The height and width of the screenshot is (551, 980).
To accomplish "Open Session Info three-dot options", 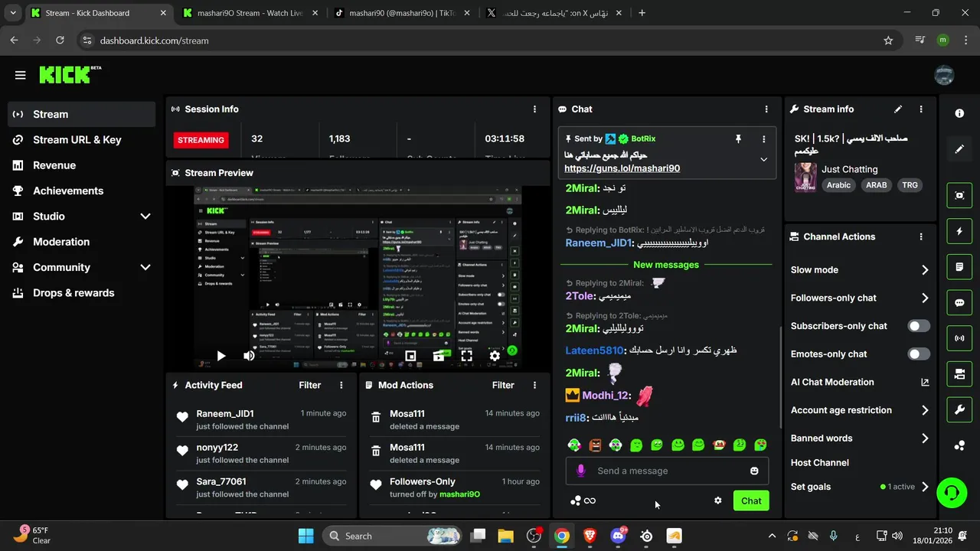I will pos(534,109).
